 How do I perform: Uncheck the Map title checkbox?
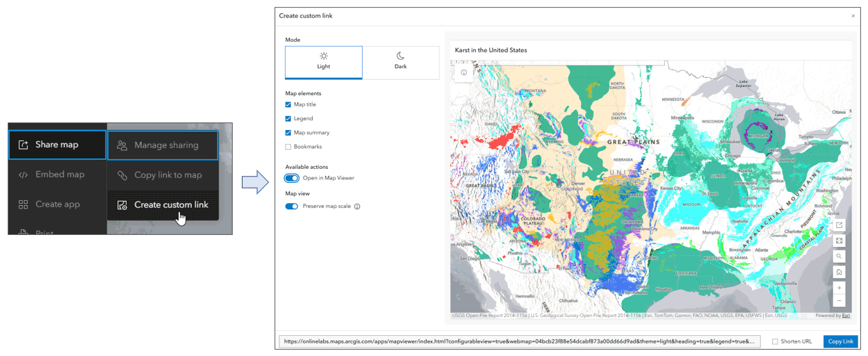click(288, 105)
